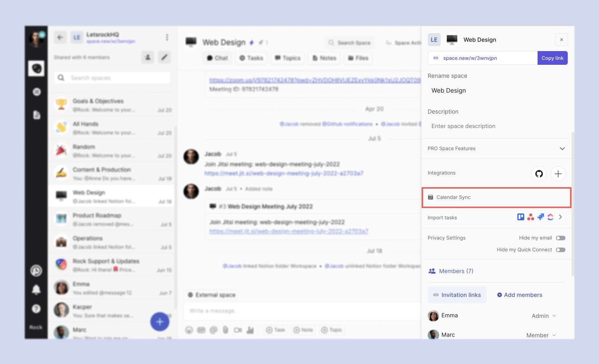Click the Task button under message box
The height and width of the screenshot is (364, 599).
276,330
